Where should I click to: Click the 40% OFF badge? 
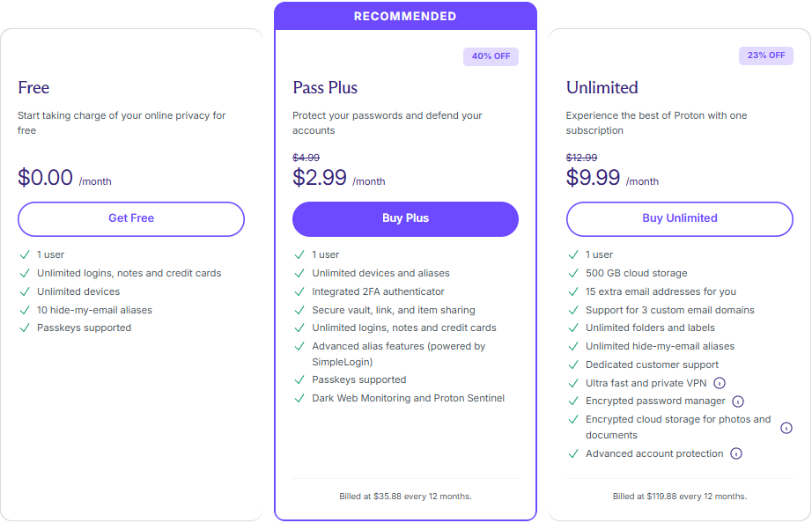click(491, 55)
